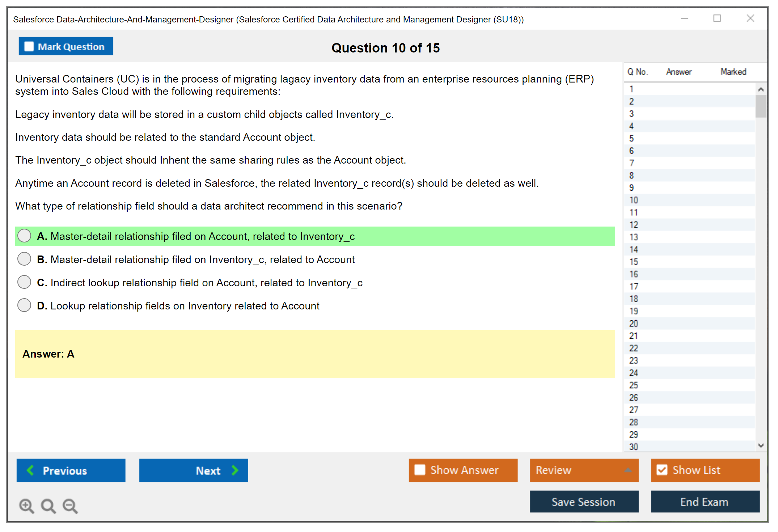Click the Marked column header
The height and width of the screenshot is (532, 778).
pyautogui.click(x=733, y=72)
